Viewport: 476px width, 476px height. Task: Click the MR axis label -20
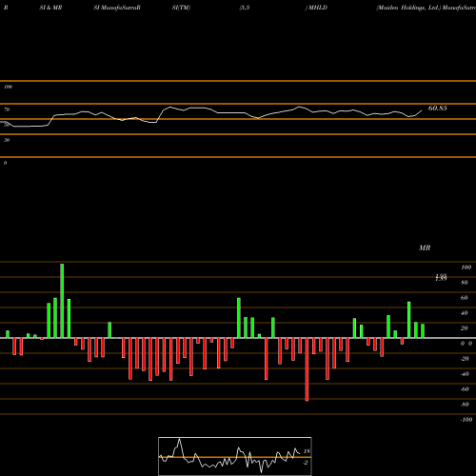point(465,359)
